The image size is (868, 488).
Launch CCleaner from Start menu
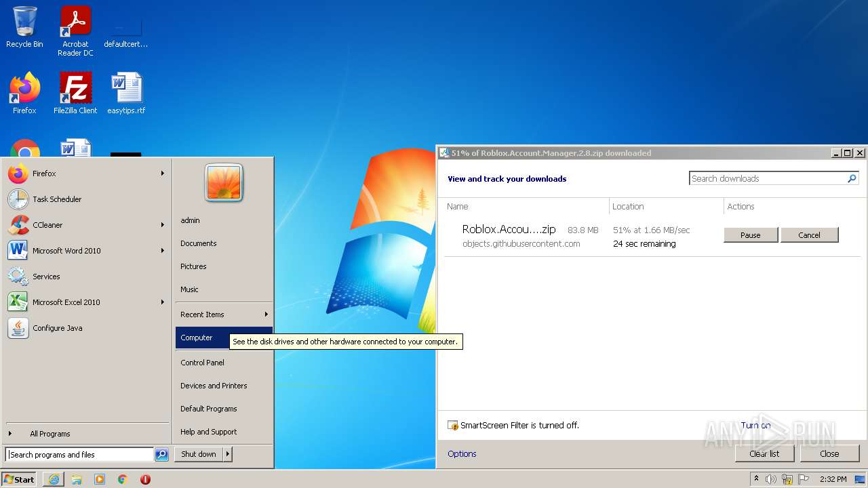86,225
